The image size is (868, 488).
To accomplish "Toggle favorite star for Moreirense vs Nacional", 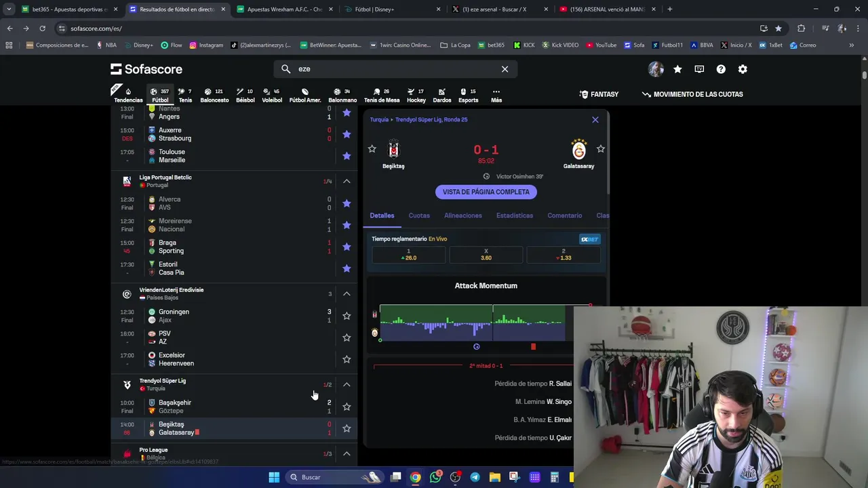I will pos(347,225).
